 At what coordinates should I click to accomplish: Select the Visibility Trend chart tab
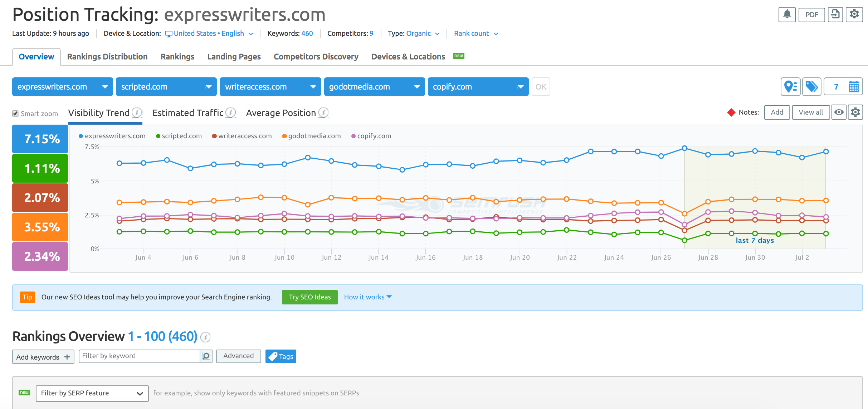(99, 113)
